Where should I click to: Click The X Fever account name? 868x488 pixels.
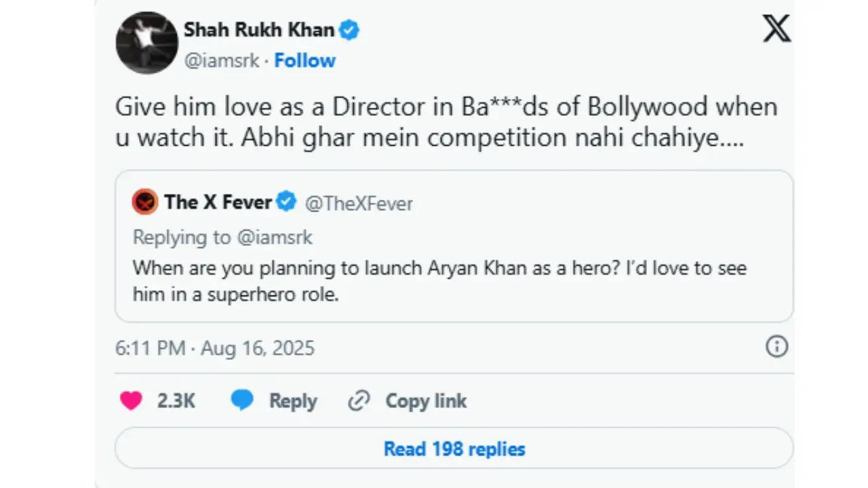coord(218,202)
